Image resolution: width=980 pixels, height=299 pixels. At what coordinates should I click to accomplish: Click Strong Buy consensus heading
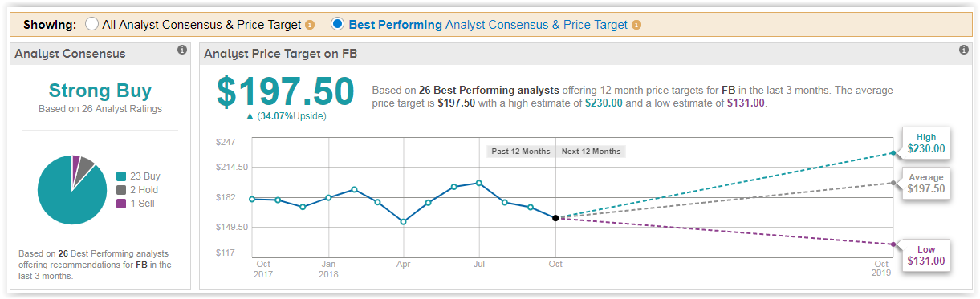[100, 90]
